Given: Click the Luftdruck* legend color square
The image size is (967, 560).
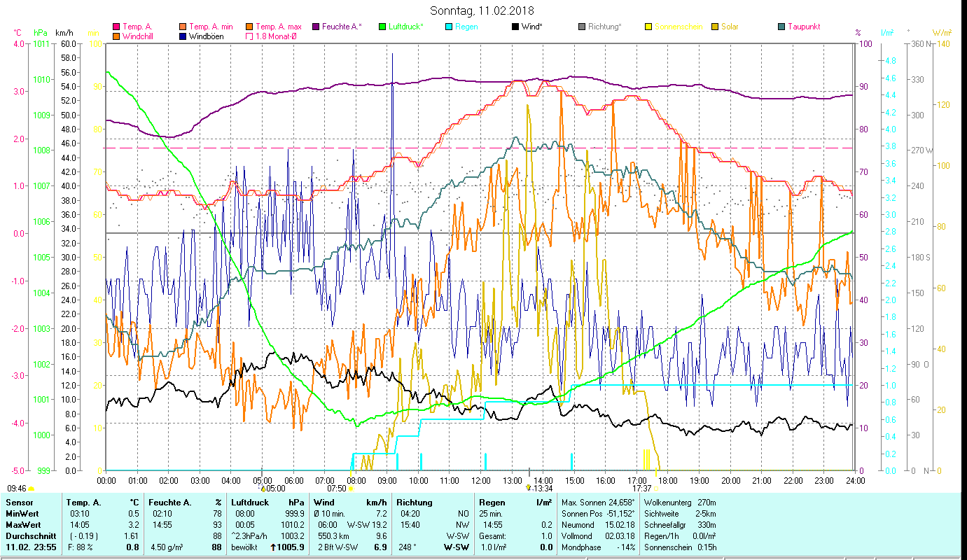Looking at the screenshot, I should (x=383, y=27).
